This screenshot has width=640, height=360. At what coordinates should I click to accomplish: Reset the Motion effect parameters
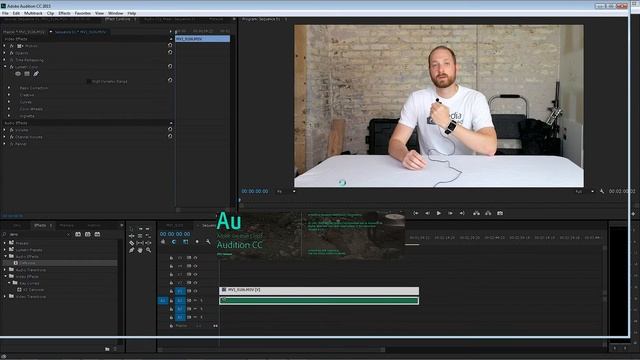pyautogui.click(x=170, y=46)
